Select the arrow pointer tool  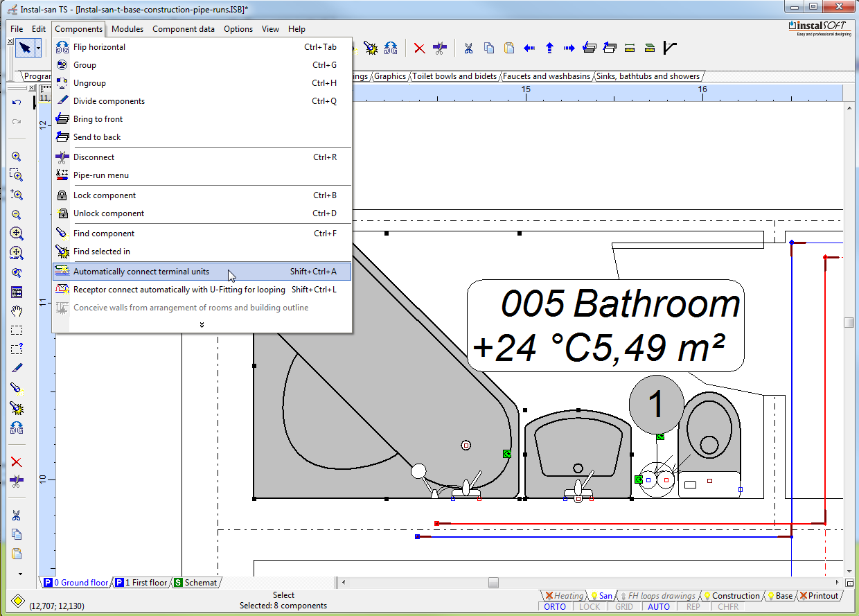point(25,48)
